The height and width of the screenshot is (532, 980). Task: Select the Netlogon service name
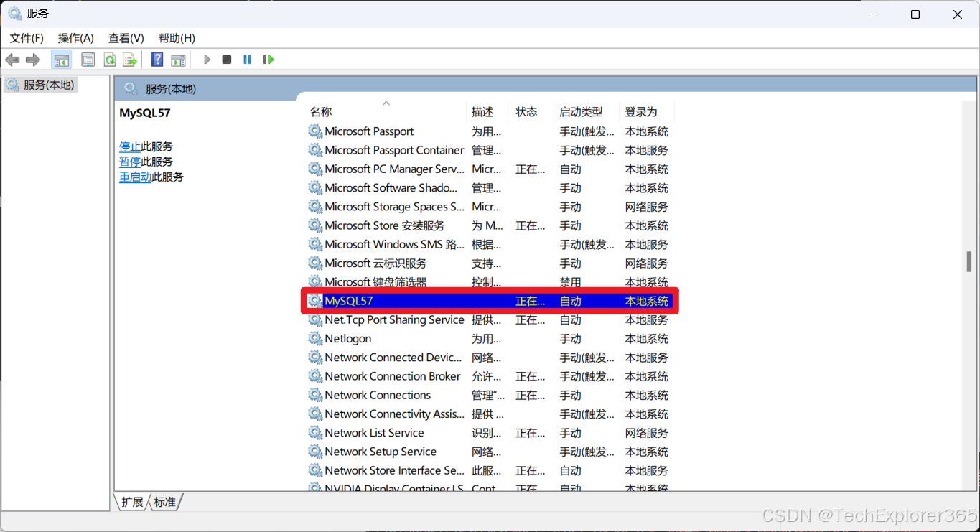[x=348, y=339]
